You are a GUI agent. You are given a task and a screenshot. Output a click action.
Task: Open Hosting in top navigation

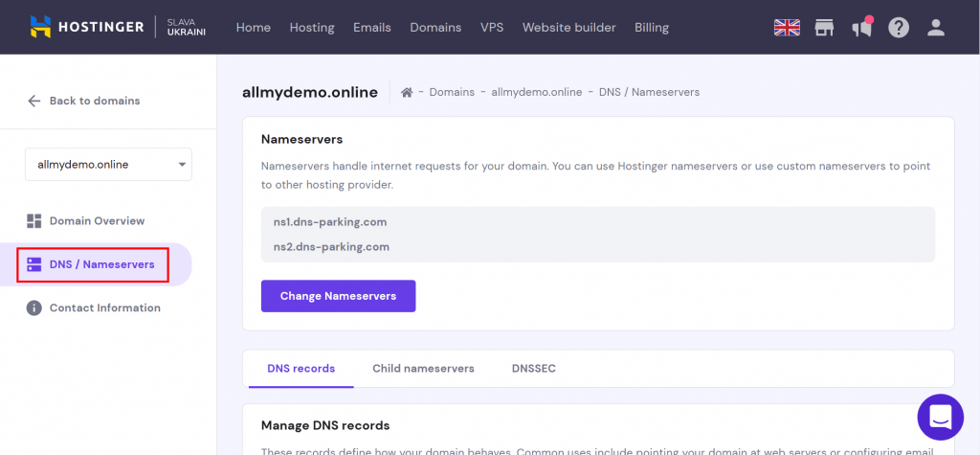pyautogui.click(x=312, y=28)
